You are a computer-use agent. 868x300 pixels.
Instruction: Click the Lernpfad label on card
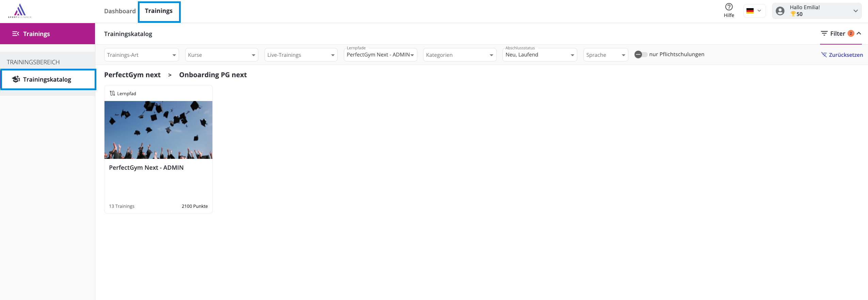127,94
